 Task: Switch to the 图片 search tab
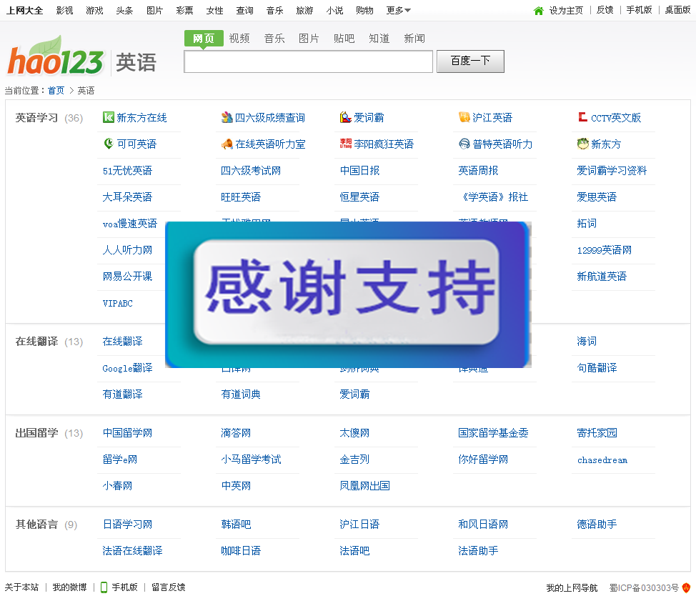tap(309, 39)
